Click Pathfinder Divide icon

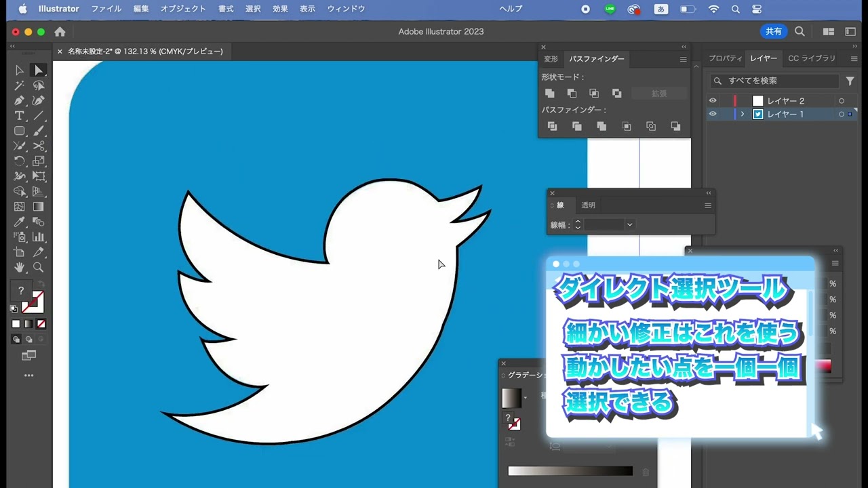coord(552,126)
